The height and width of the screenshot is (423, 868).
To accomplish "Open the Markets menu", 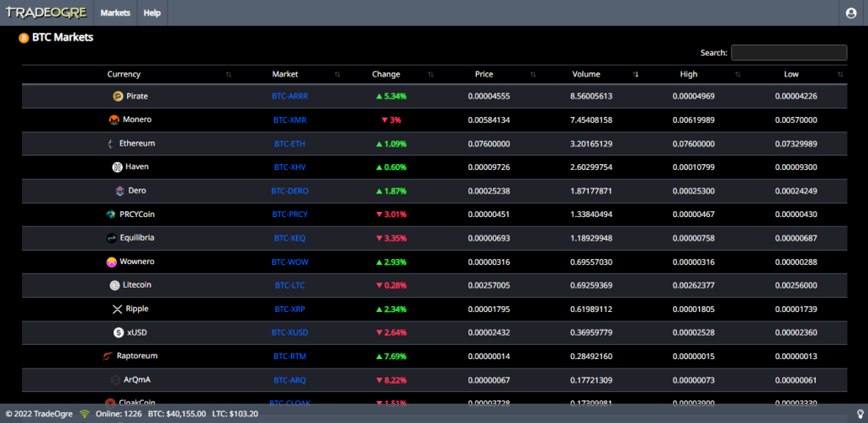I will (x=116, y=13).
